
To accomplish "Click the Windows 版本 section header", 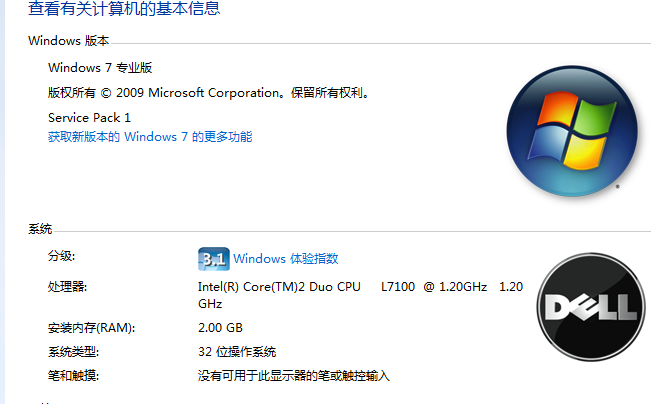I will pyautogui.click(x=69, y=41).
